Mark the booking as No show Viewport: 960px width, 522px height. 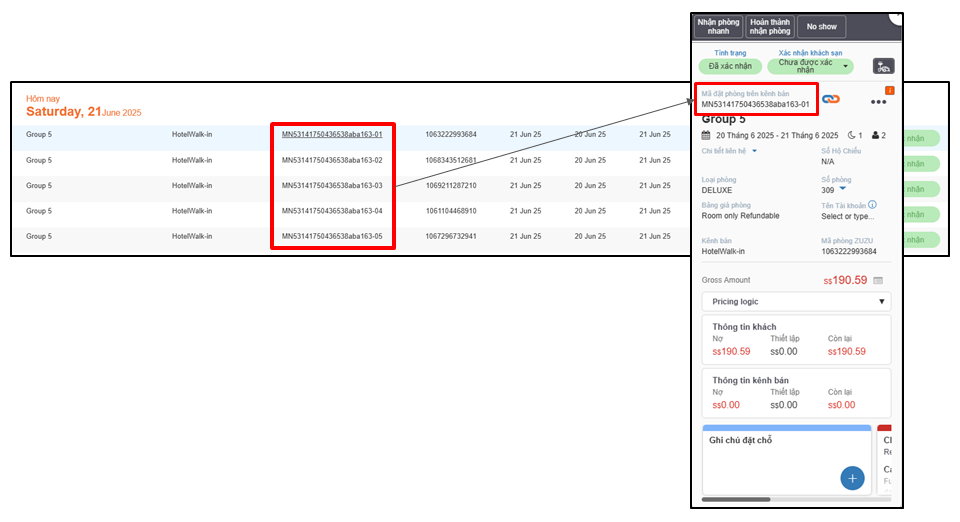(821, 26)
